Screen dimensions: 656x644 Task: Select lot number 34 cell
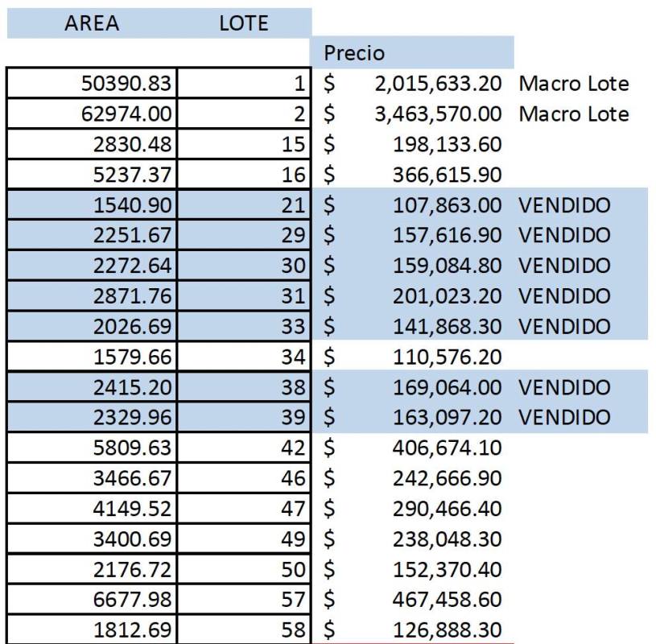point(244,357)
